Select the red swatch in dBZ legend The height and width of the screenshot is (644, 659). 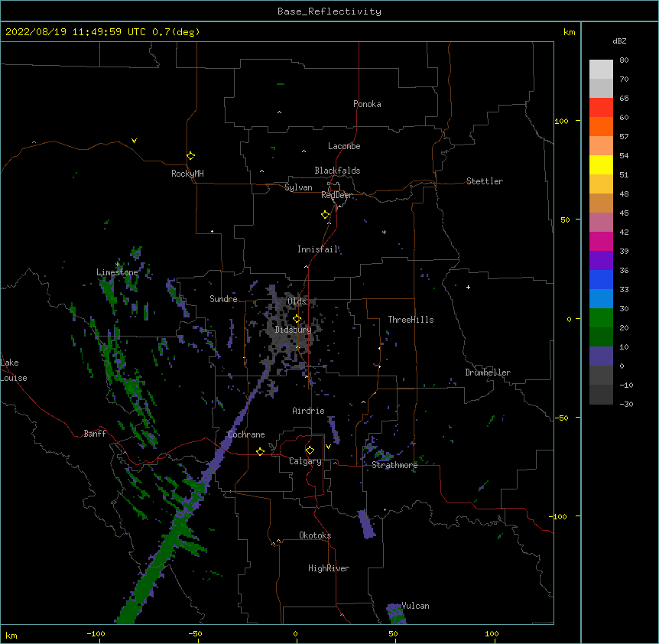(x=601, y=108)
